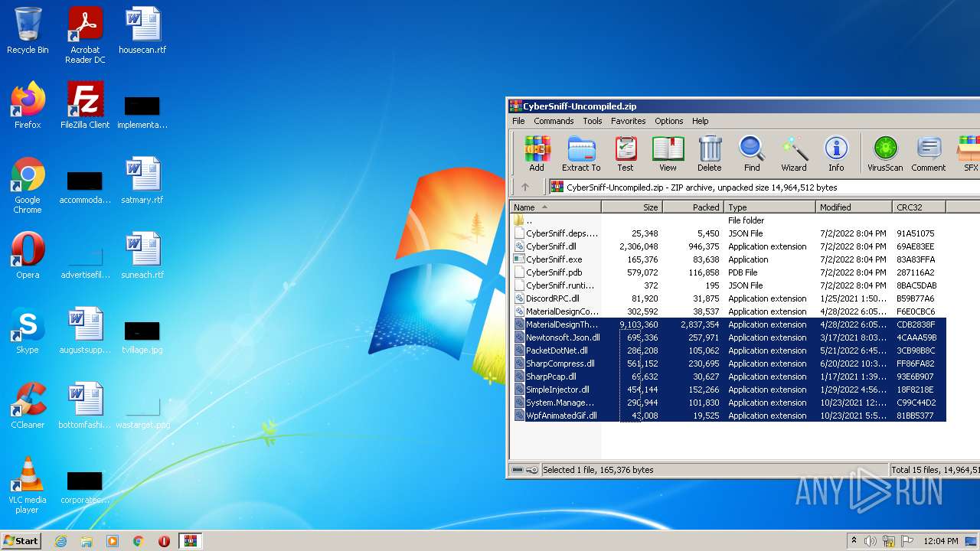Select suneach.rtf desktop file

(142, 256)
